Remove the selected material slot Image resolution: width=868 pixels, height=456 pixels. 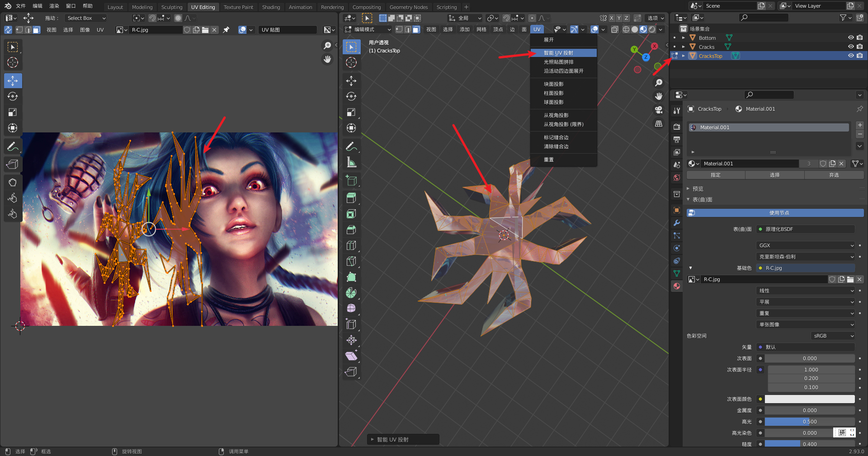point(860,134)
